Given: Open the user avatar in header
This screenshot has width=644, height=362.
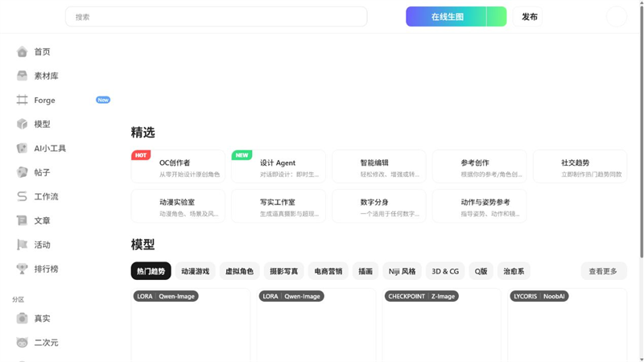Looking at the screenshot, I should point(617,17).
